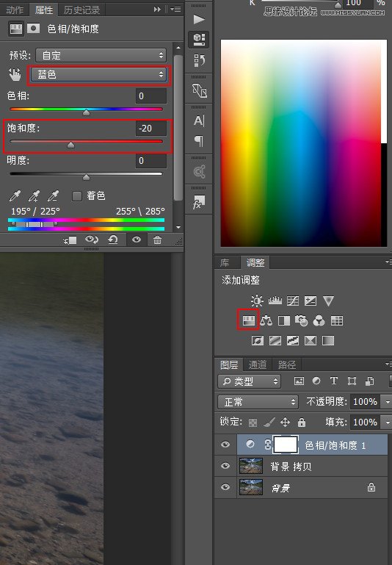Select the add-to-sample eyedropper
The width and height of the screenshot is (392, 565).
pyautogui.click(x=34, y=196)
